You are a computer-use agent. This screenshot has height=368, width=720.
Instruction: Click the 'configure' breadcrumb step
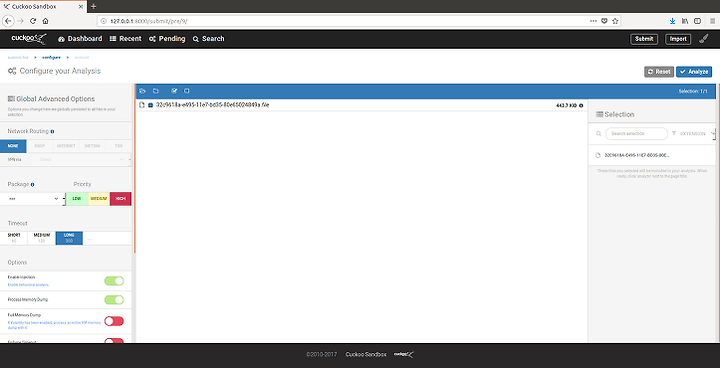(x=51, y=57)
